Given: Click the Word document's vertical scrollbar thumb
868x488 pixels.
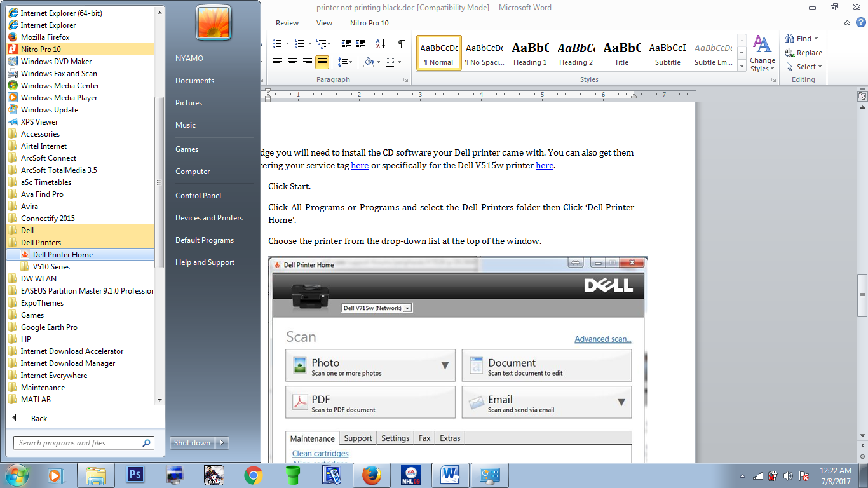Looking at the screenshot, I should click(x=862, y=295).
